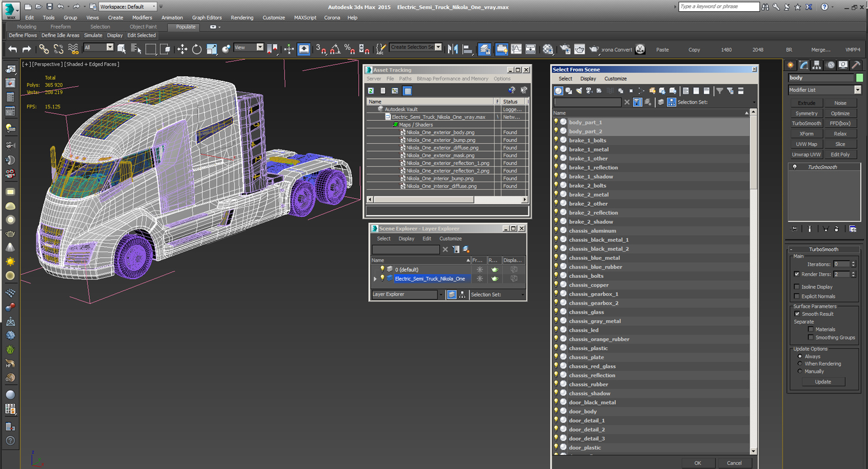Select the When Rendering radio button
Viewport: 868px width, 469px height.
pos(799,363)
